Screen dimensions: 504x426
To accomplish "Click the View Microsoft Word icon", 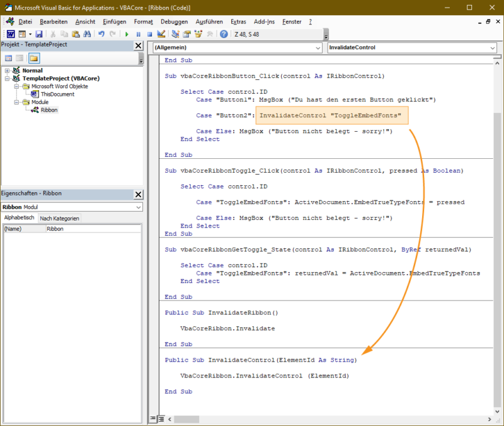I will click(11, 33).
